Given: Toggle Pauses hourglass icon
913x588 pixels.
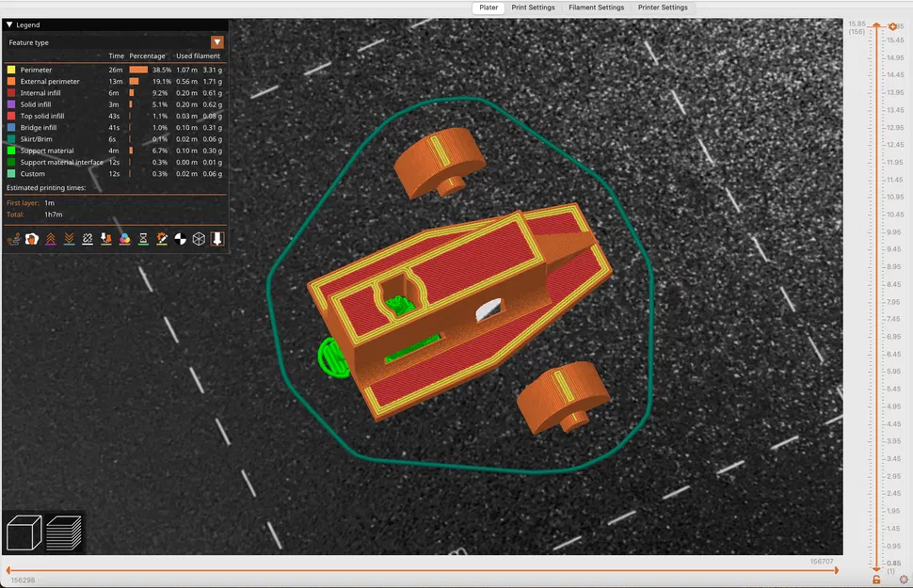Looking at the screenshot, I should 143,239.
